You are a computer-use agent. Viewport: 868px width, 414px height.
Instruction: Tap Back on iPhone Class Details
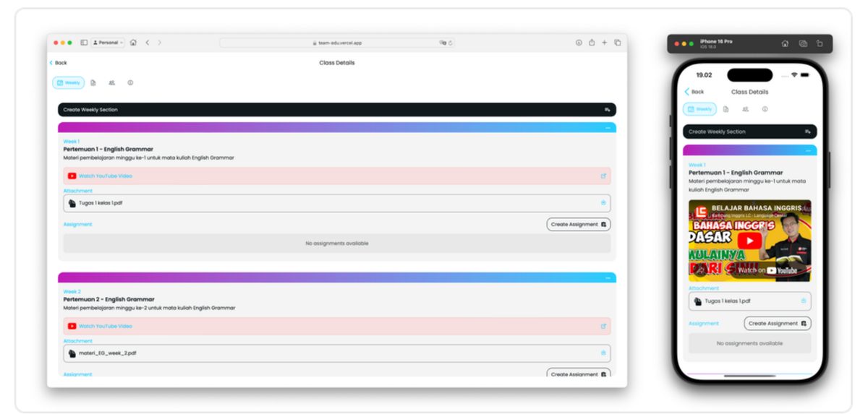(694, 92)
